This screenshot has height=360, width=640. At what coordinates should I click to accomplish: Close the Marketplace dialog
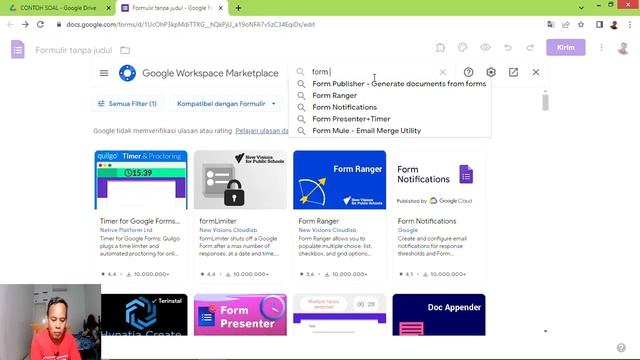tap(536, 72)
